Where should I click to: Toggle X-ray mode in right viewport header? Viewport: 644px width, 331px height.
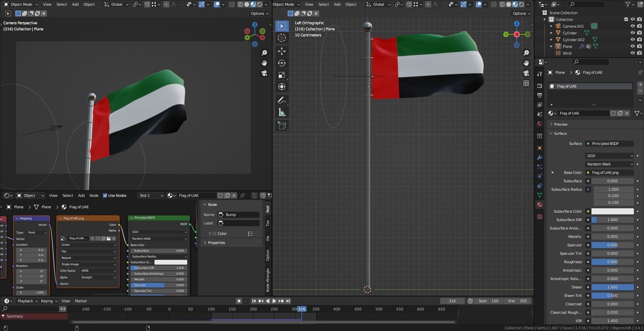[x=494, y=4]
